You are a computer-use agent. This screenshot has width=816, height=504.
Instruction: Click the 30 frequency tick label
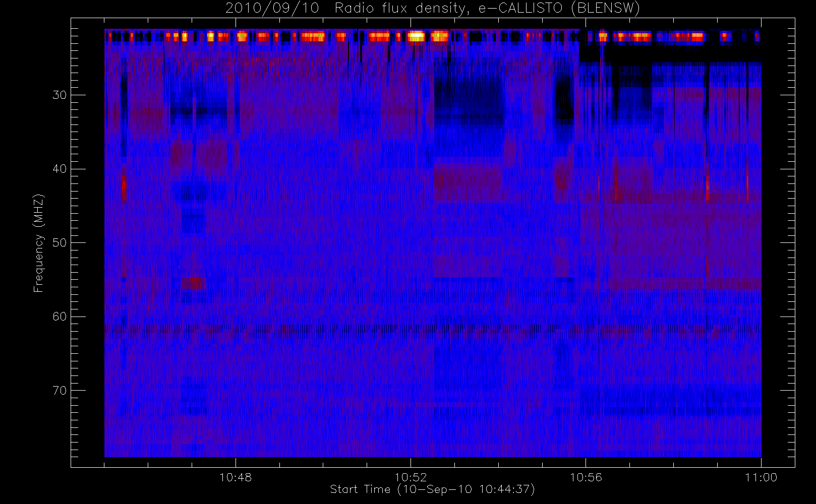[60, 95]
